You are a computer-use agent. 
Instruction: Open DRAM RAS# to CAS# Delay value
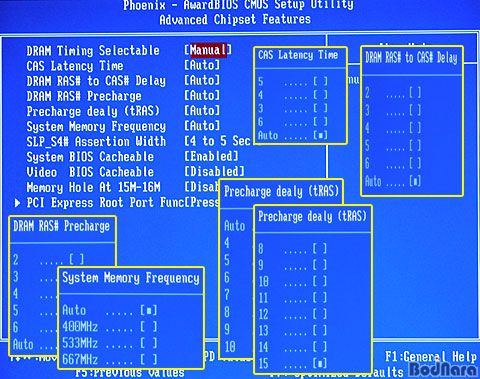click(x=202, y=80)
